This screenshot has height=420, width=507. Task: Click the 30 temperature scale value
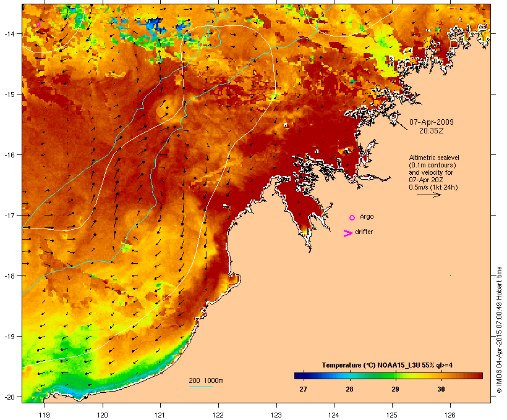441,389
